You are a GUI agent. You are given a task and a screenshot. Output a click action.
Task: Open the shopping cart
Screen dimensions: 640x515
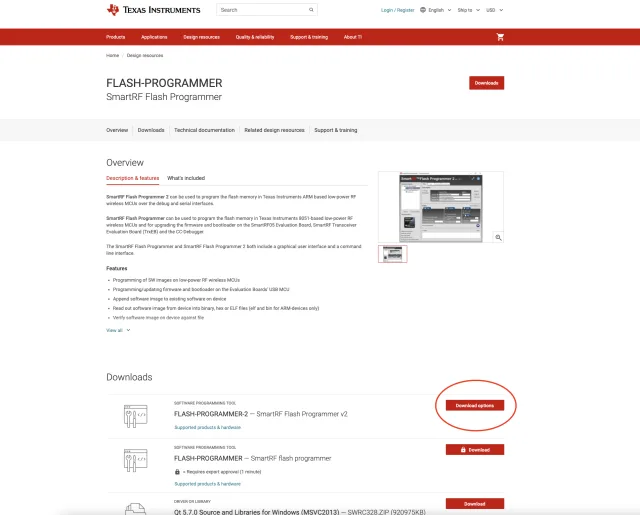tap(500, 37)
